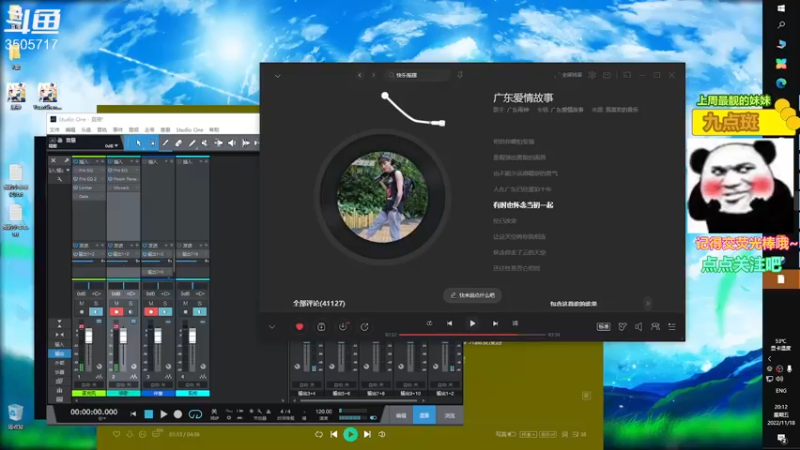The width and height of the screenshot is (800, 450).
Task: Click the Stop button in Studio One transport
Action: click(148, 414)
